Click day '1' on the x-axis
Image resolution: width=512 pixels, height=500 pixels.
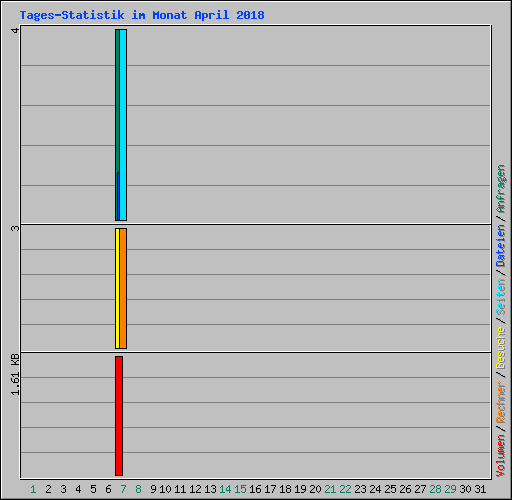tap(33, 489)
